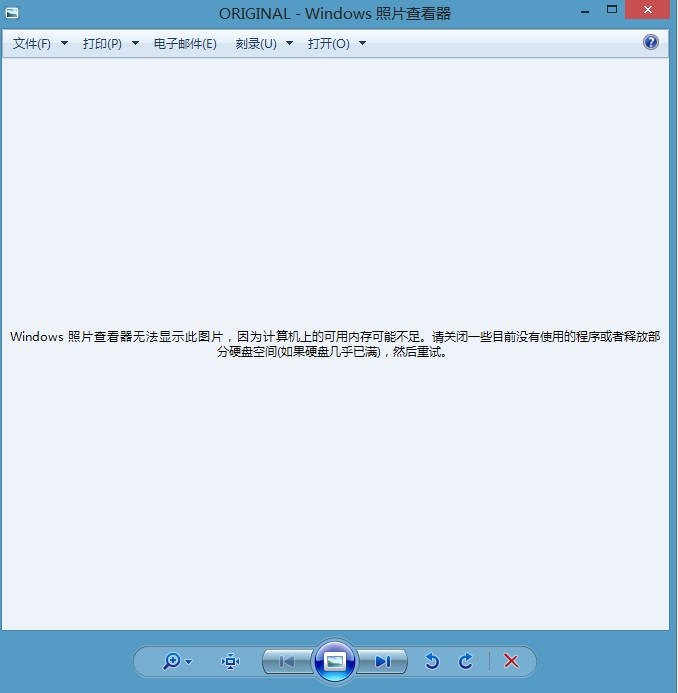Click the 电子邮件(E) menu item

coord(185,43)
